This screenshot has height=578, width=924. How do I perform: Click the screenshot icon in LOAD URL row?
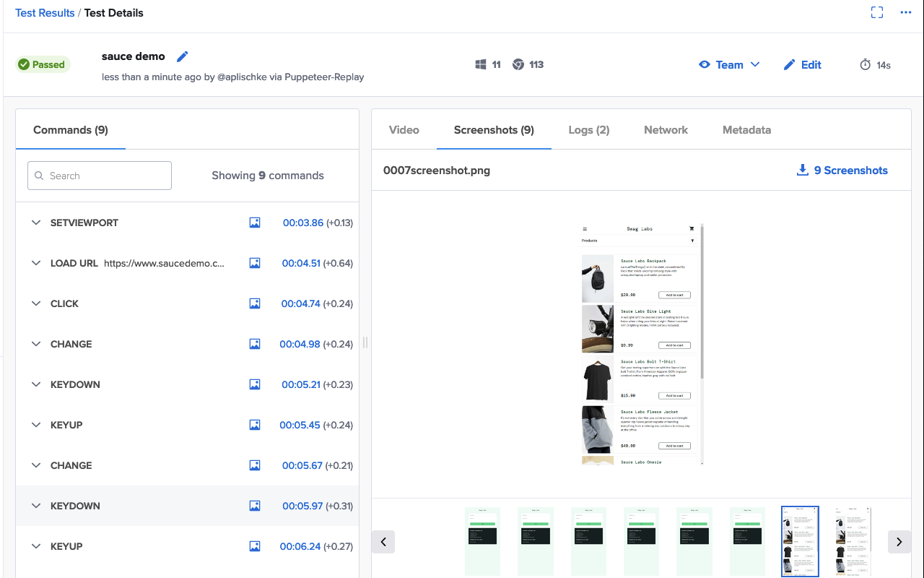(x=255, y=263)
